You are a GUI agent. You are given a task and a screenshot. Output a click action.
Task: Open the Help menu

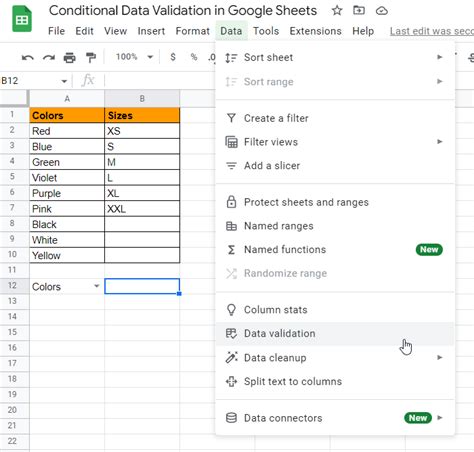click(x=363, y=31)
